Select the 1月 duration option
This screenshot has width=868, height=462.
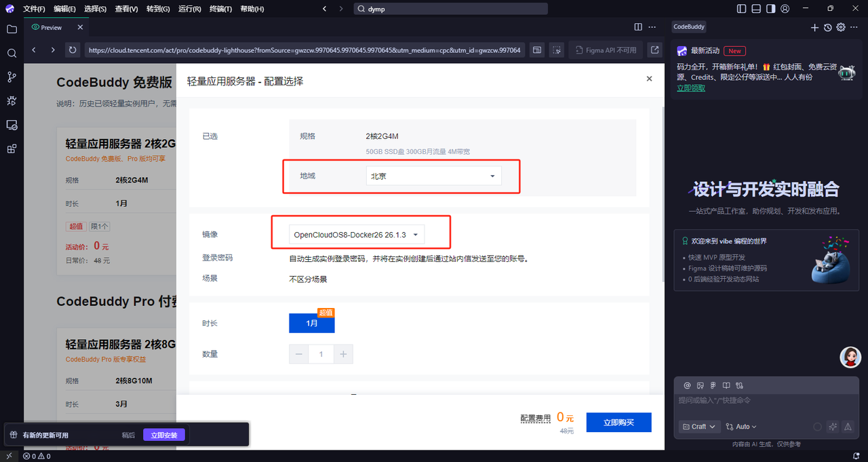pyautogui.click(x=312, y=323)
